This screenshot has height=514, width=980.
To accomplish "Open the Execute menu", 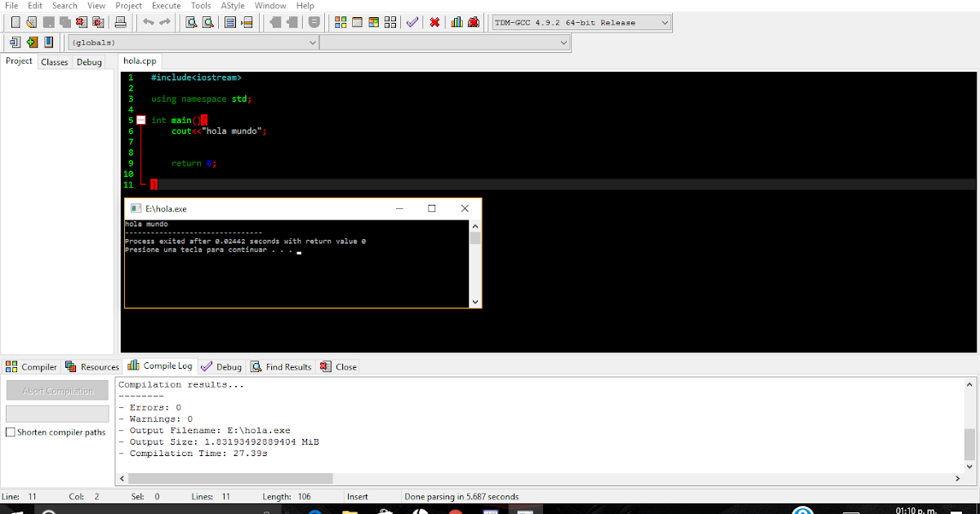I will (x=166, y=6).
